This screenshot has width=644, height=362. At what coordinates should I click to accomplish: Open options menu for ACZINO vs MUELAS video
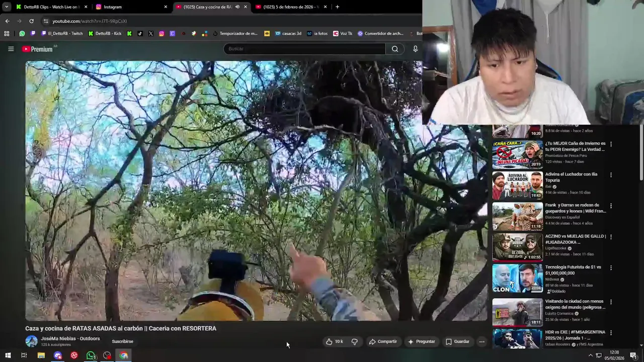click(x=611, y=237)
